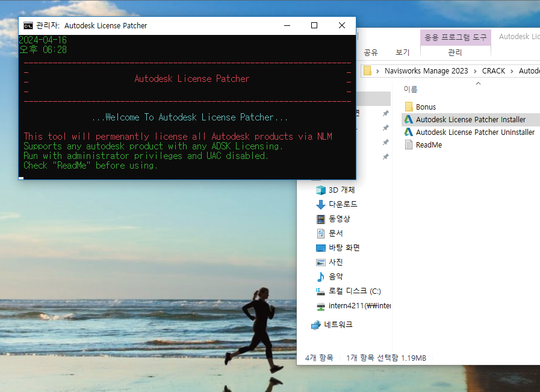The image size is (540, 392).
Task: Click the Autodesk License Patcher Uninstaller icon
Action: click(x=409, y=132)
